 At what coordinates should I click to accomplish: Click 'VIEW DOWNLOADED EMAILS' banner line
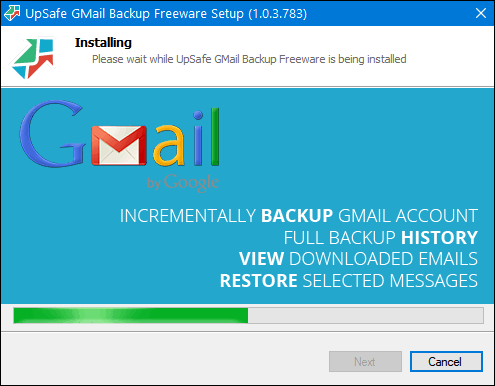(x=358, y=259)
